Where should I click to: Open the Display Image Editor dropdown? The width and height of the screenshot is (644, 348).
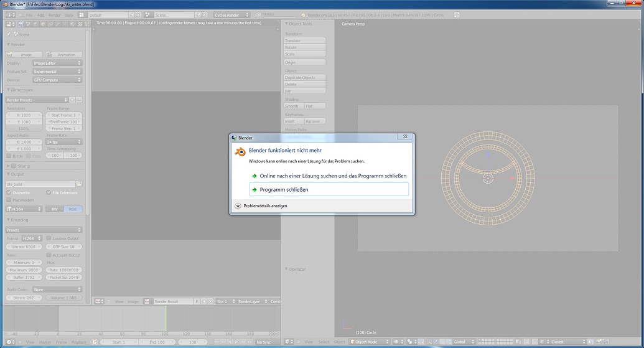click(57, 63)
